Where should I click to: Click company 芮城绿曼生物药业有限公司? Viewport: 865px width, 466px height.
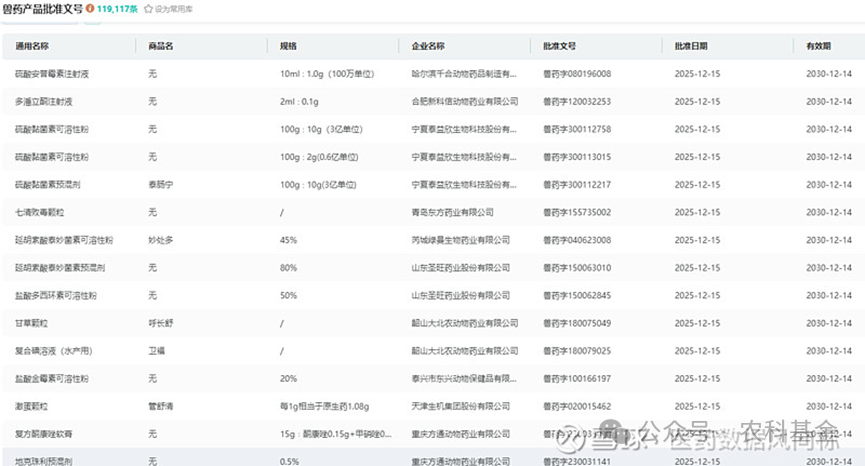tap(461, 240)
